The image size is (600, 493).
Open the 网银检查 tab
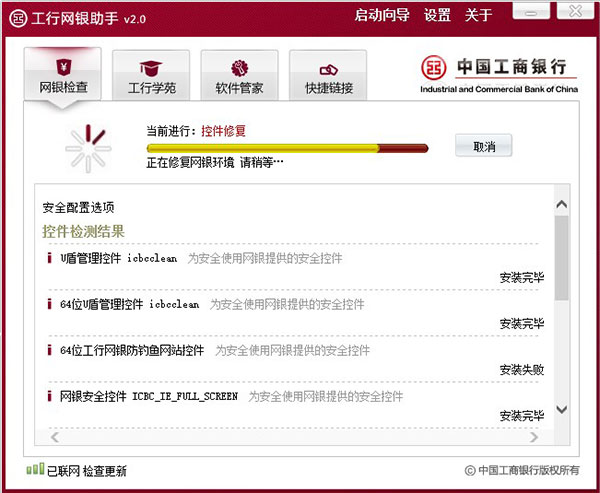(x=63, y=75)
